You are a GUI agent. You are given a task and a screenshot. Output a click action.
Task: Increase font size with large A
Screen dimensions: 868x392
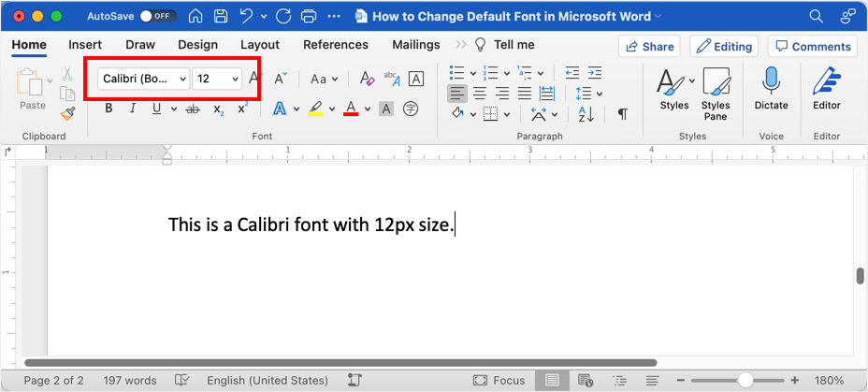coord(254,78)
